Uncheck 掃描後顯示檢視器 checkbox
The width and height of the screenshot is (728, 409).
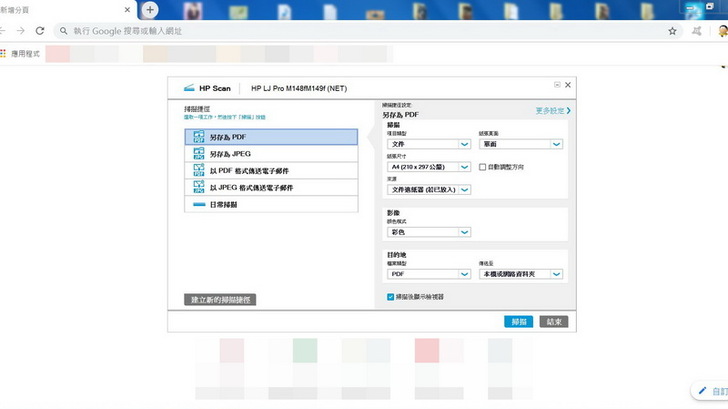390,297
